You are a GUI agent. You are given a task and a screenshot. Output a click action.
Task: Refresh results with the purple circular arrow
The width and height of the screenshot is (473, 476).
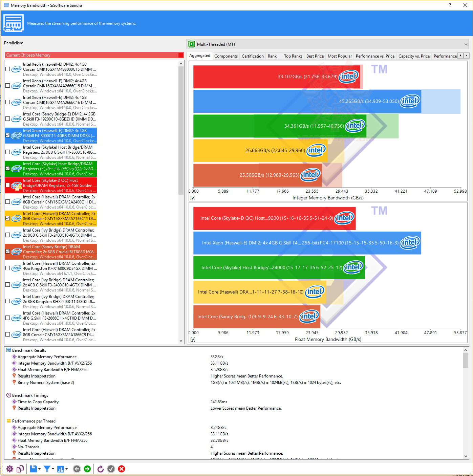[101, 469]
